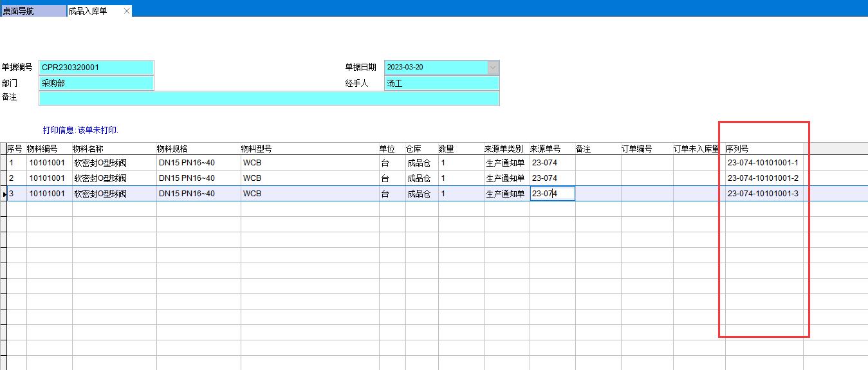Focus the 部门 field showing 采购部

point(97,83)
